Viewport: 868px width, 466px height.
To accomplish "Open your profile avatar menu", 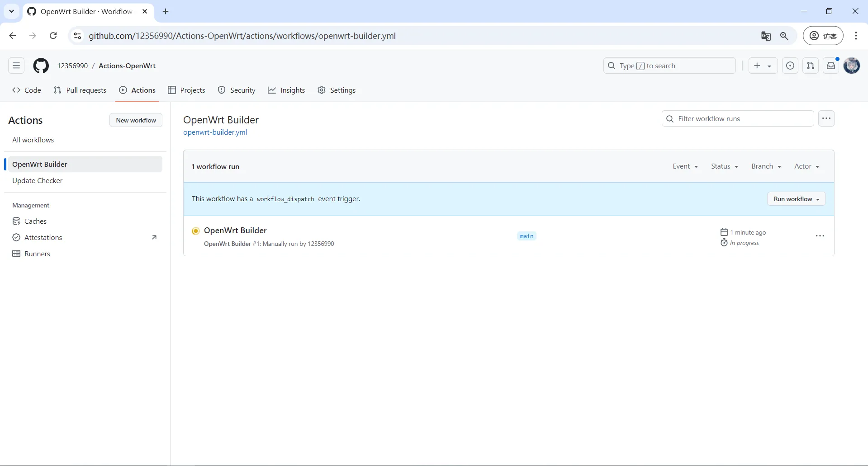I will tap(852, 66).
